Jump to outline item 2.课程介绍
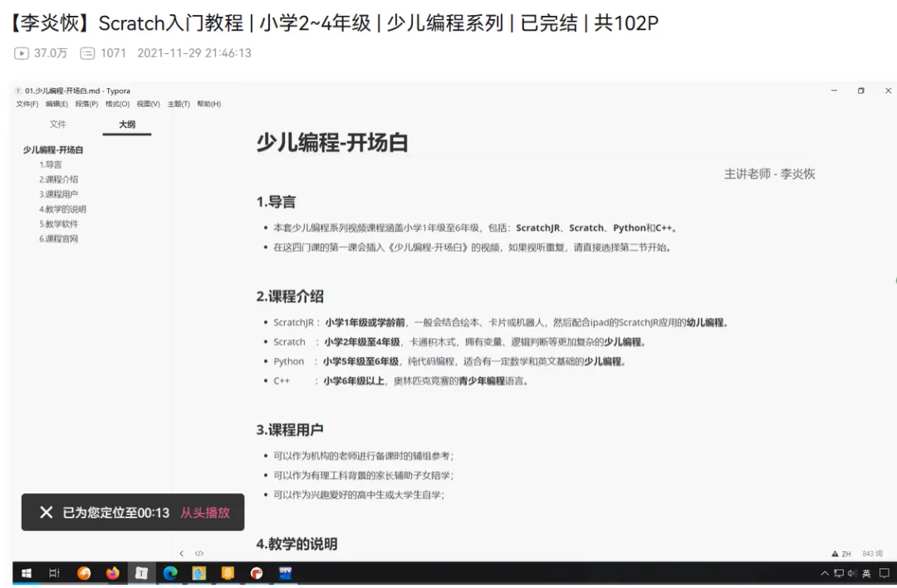Image resolution: width=897 pixels, height=588 pixels. (x=58, y=179)
